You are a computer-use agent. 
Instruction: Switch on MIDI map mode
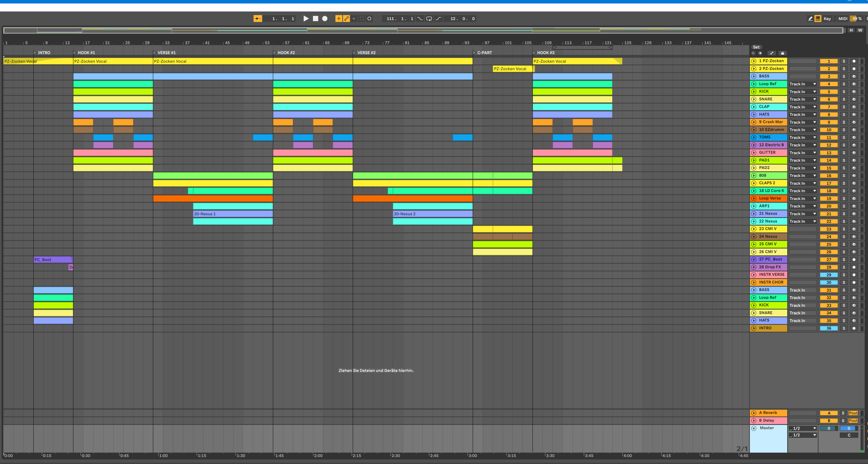point(842,18)
